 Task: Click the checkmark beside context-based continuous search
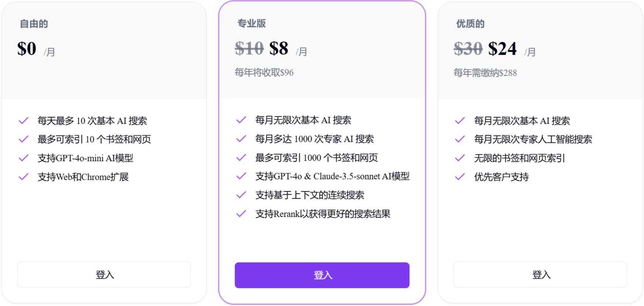pyautogui.click(x=241, y=195)
